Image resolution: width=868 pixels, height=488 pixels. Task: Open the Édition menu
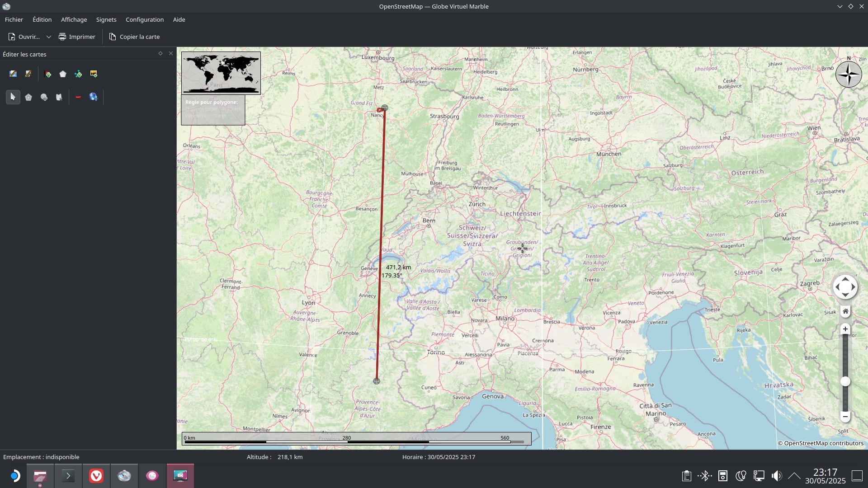[42, 19]
